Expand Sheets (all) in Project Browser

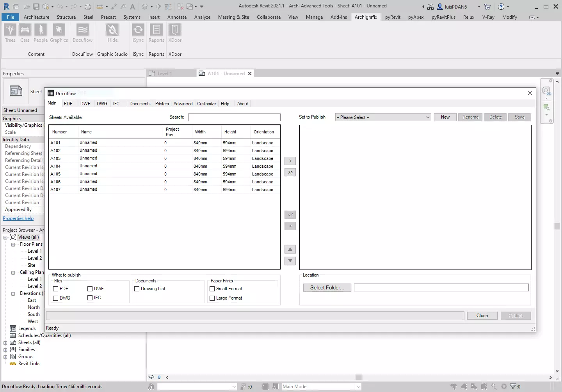(x=5, y=343)
